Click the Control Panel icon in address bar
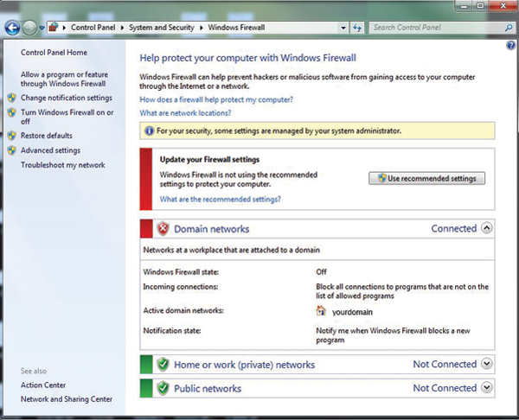 [54, 28]
